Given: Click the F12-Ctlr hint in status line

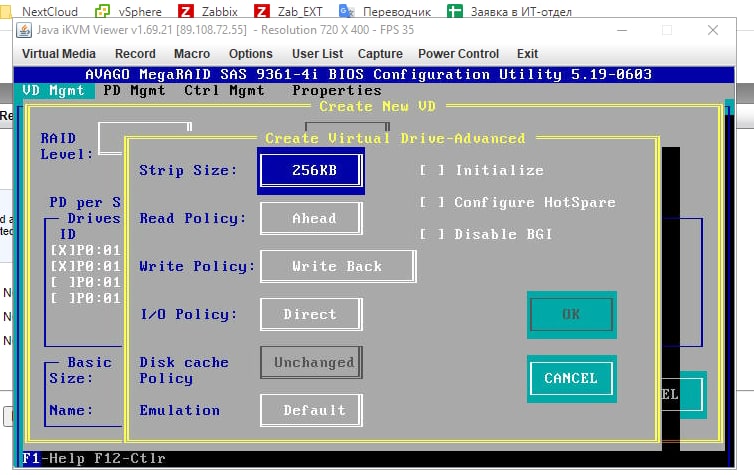Looking at the screenshot, I should 130,458.
